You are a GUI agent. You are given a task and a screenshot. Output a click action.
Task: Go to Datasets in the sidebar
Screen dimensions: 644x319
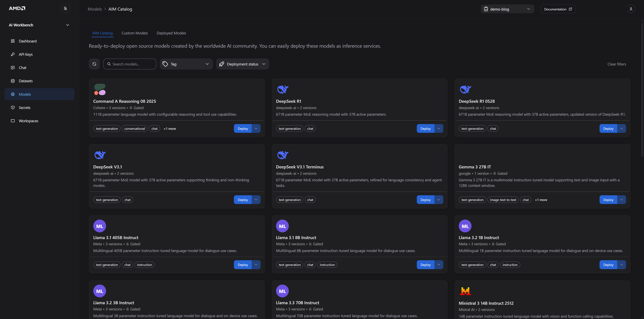tap(39, 81)
